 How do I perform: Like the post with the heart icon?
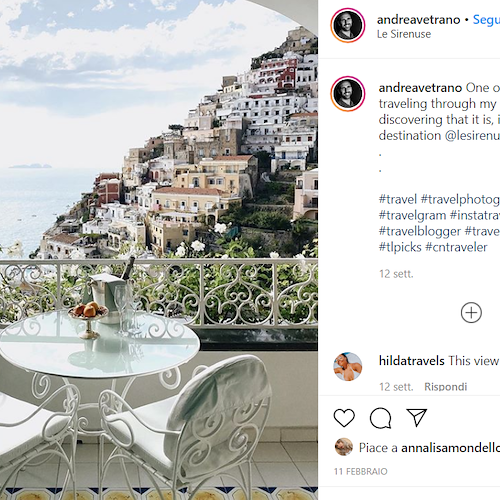[344, 418]
